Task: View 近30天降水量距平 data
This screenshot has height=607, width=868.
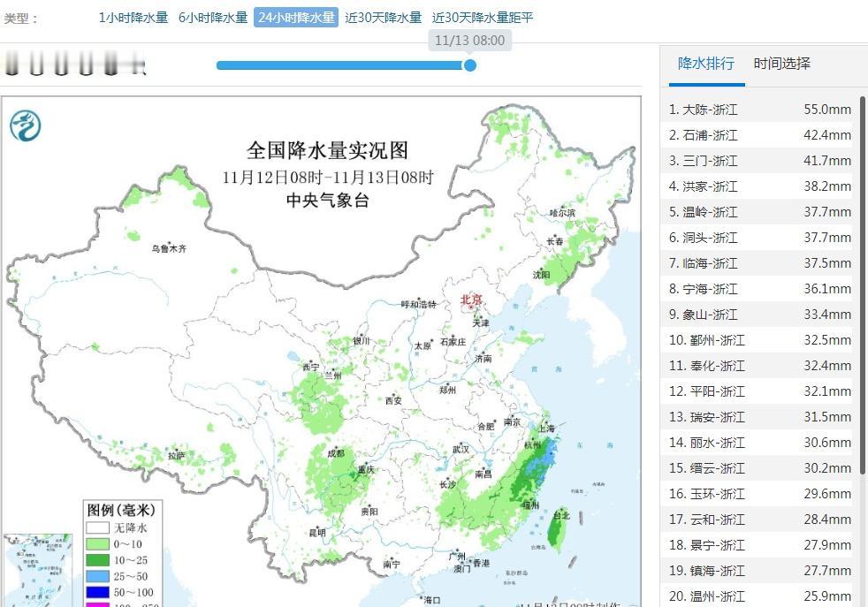Action: [484, 17]
